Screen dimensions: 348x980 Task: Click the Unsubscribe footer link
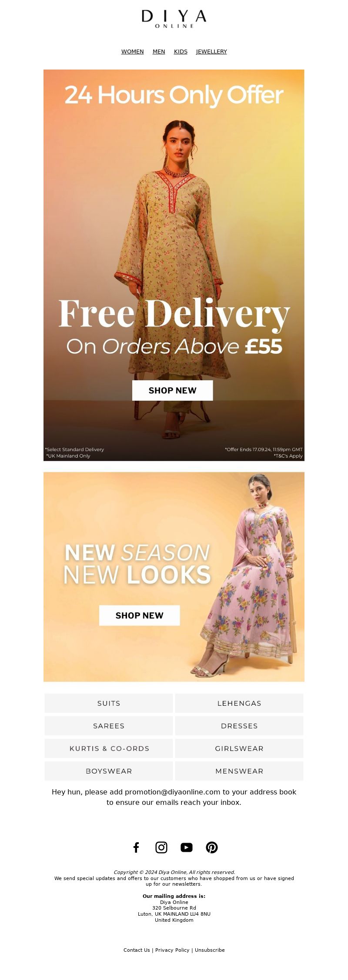[210, 950]
